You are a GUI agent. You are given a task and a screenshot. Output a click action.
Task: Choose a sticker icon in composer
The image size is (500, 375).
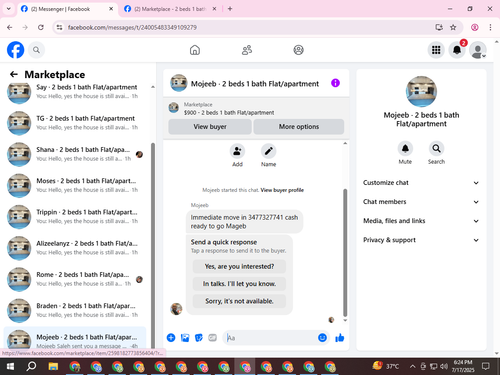pyautogui.click(x=199, y=338)
